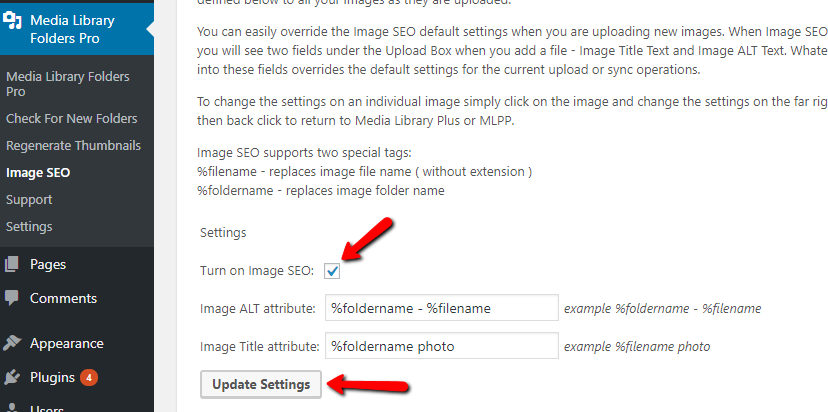828x412 pixels.
Task: Focus the Image Title attribute field
Action: coord(441,346)
